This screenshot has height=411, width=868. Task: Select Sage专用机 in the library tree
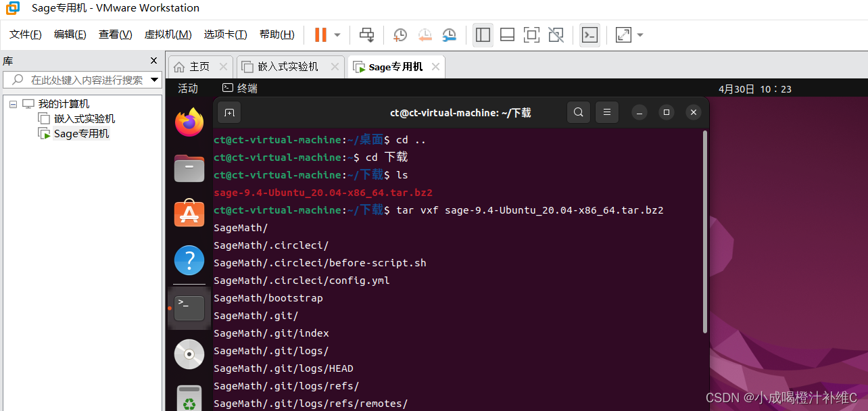coord(81,134)
